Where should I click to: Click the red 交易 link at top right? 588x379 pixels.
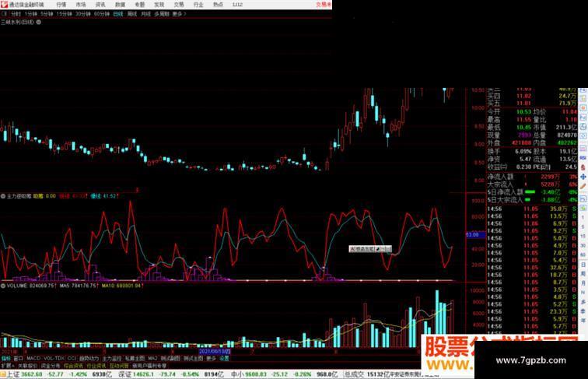tap(324, 5)
